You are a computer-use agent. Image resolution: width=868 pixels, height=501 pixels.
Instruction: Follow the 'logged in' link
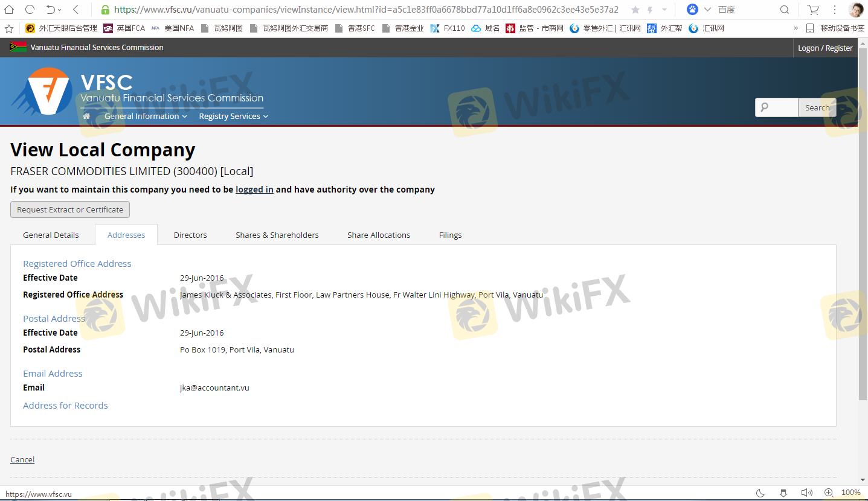click(x=254, y=190)
